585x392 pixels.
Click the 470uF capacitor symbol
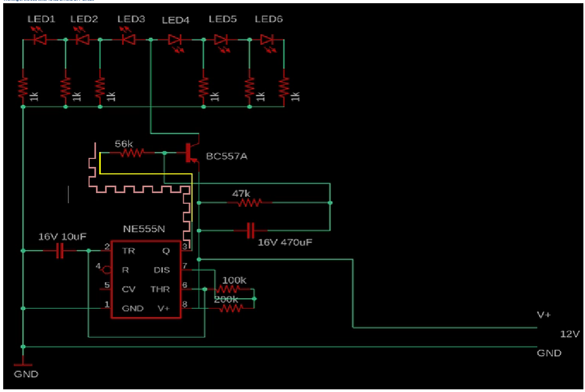(x=250, y=230)
